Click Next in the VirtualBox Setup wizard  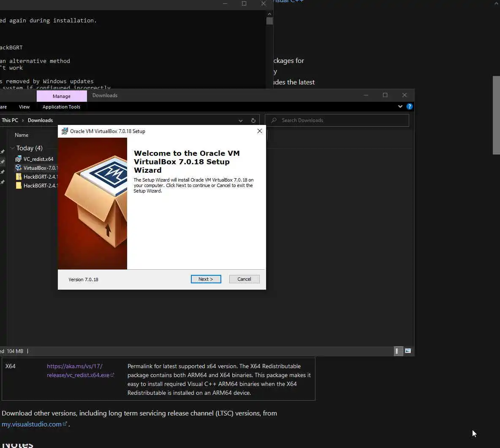(206, 279)
